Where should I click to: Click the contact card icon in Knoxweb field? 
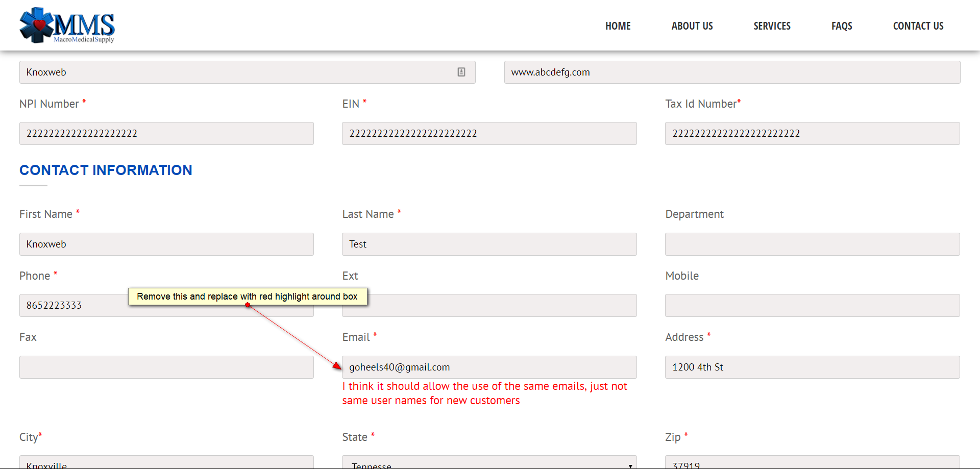point(461,72)
